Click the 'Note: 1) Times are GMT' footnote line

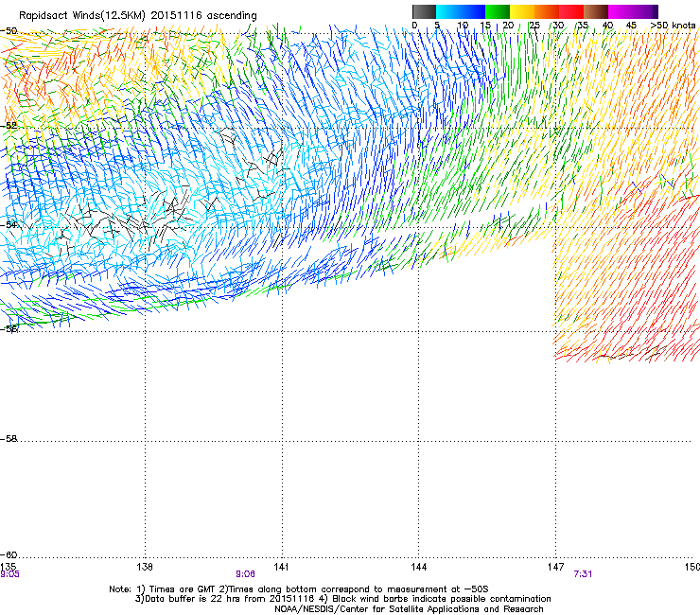tap(299, 589)
